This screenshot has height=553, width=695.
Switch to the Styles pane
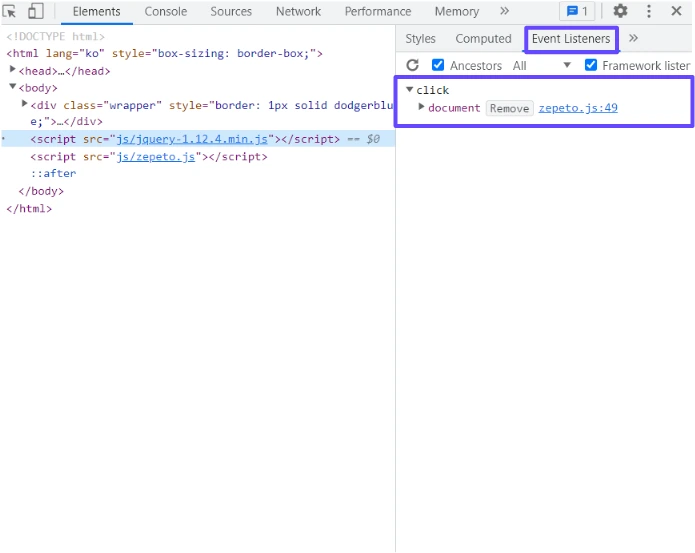click(420, 39)
